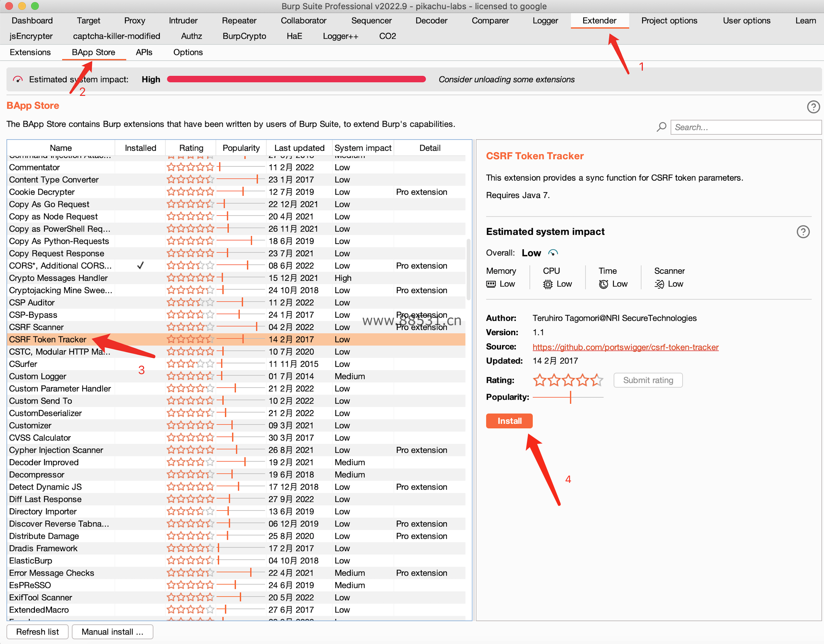Open the User options tab
Viewport: 824px width, 644px height.
pyautogui.click(x=746, y=20)
